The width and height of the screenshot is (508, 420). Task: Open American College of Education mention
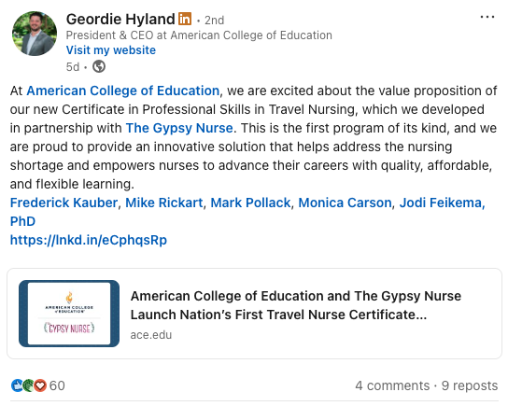pyautogui.click(x=122, y=91)
